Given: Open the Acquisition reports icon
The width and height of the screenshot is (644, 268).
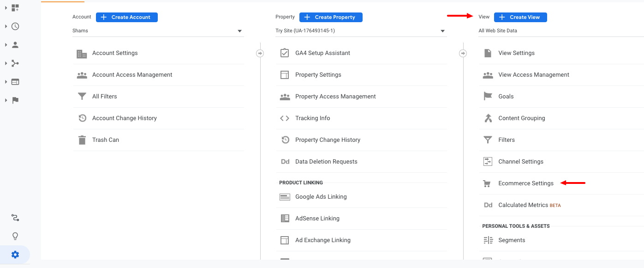Looking at the screenshot, I should [15, 63].
